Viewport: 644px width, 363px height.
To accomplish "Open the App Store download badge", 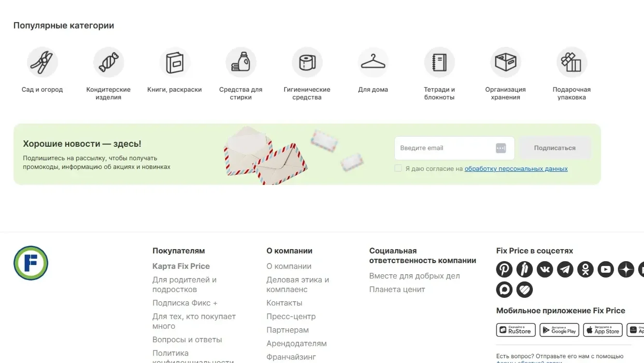I will click(x=603, y=330).
